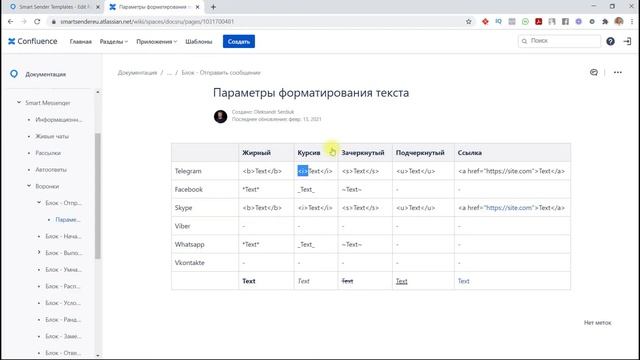
Task: Bookmark this page with the star icon
Action: pos(469,22)
